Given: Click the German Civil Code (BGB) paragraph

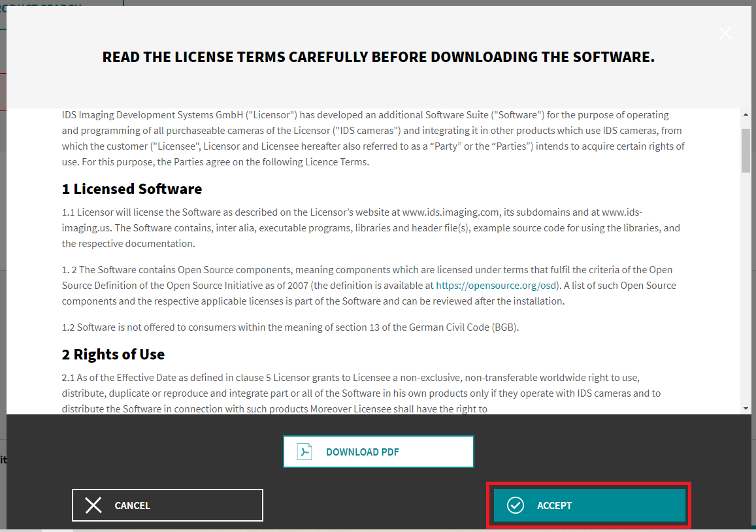Looking at the screenshot, I should (x=290, y=327).
